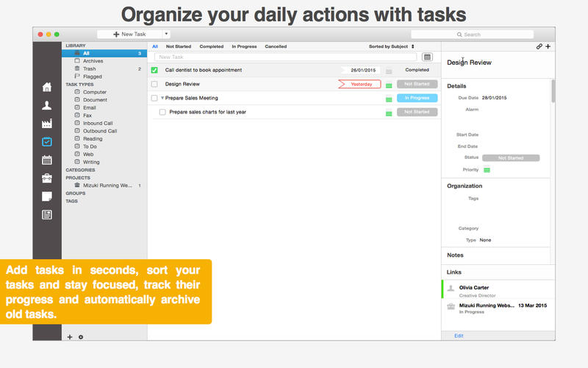Click the Mizuki Running project link icon
Viewport: 588px width, 368px height.
pos(451,306)
